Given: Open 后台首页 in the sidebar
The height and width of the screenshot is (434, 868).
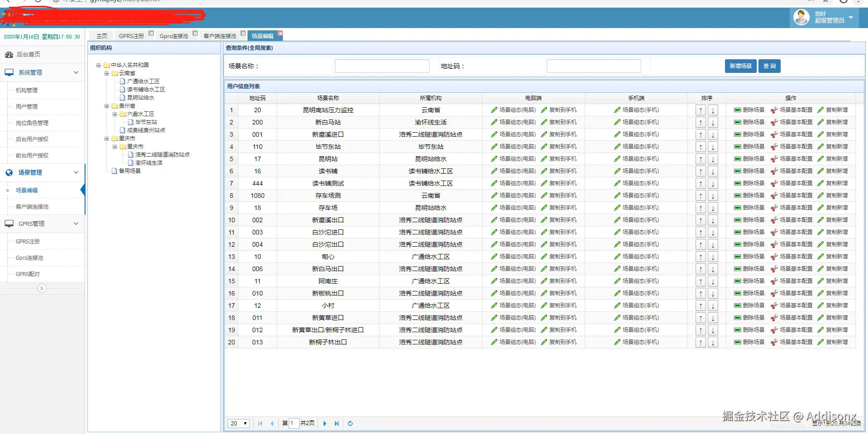Looking at the screenshot, I should (28, 54).
